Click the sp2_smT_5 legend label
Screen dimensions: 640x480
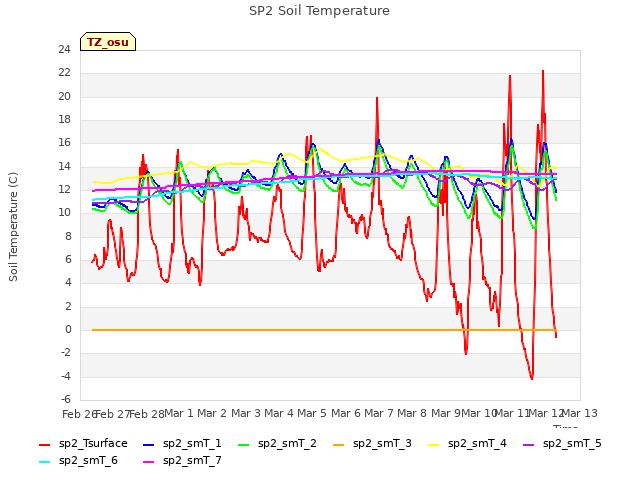572,443
